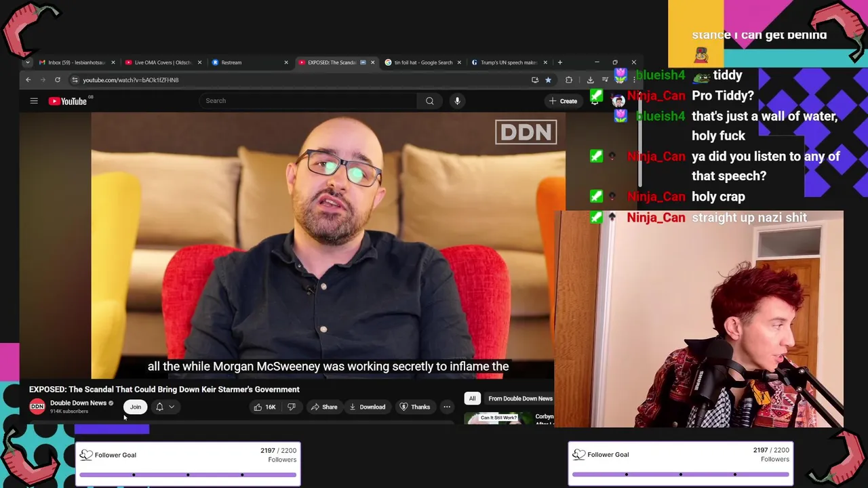Viewport: 868px width, 488px height.
Task: Click the video player area
Action: pos(328,245)
